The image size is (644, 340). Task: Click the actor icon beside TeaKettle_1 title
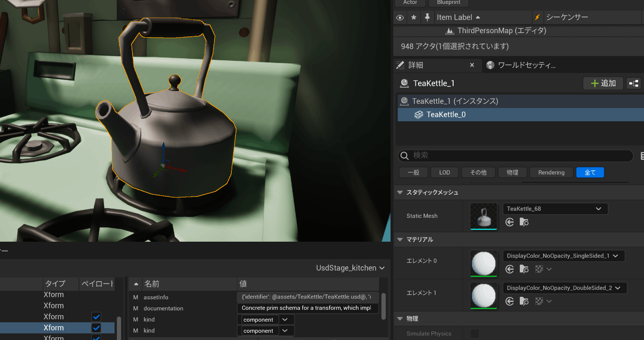[x=404, y=83]
